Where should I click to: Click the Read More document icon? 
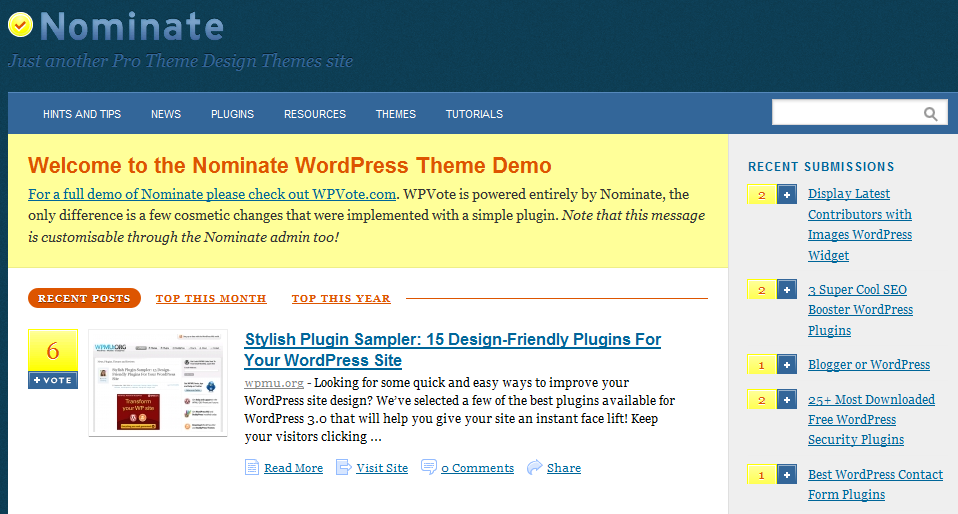point(252,467)
